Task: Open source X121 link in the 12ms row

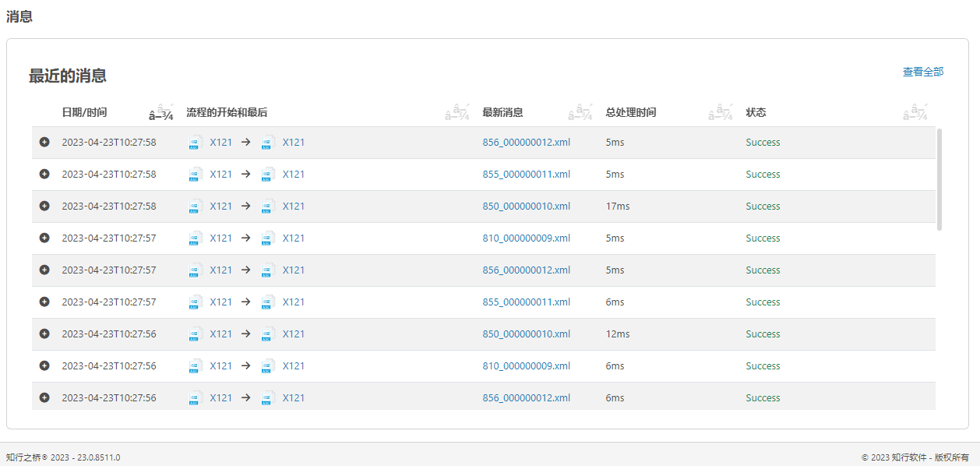Action: [x=221, y=334]
